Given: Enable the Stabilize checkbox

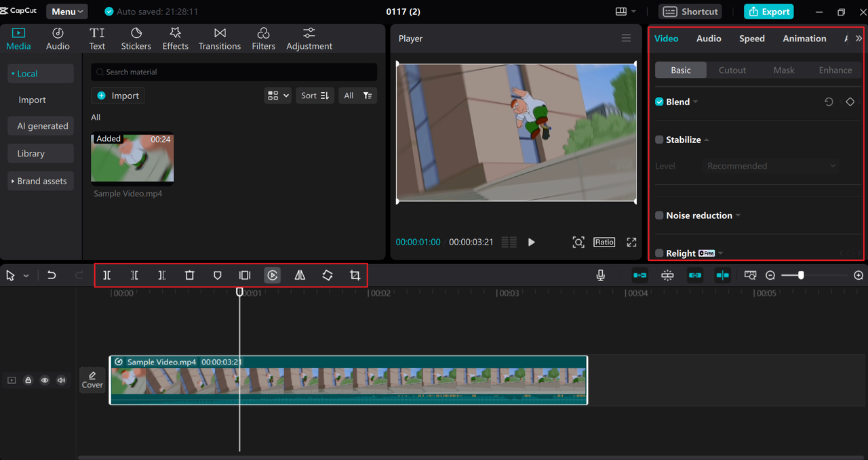Looking at the screenshot, I should (659, 140).
